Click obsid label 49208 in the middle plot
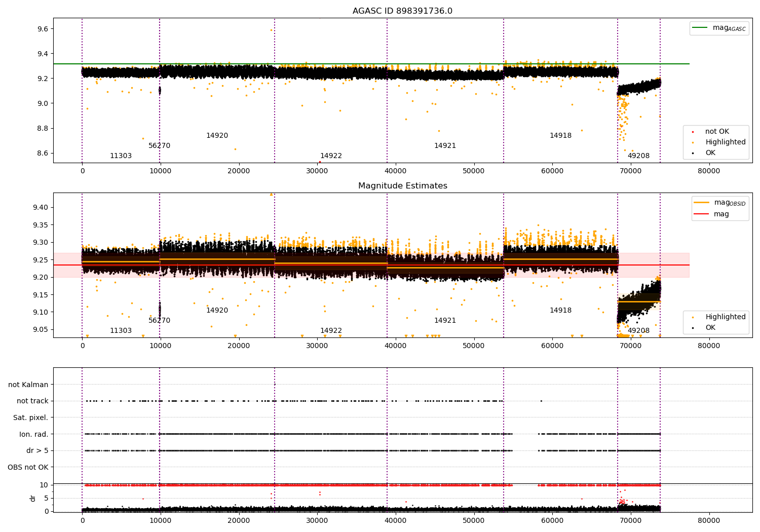Screen dimensions: 760x532 (x=638, y=331)
